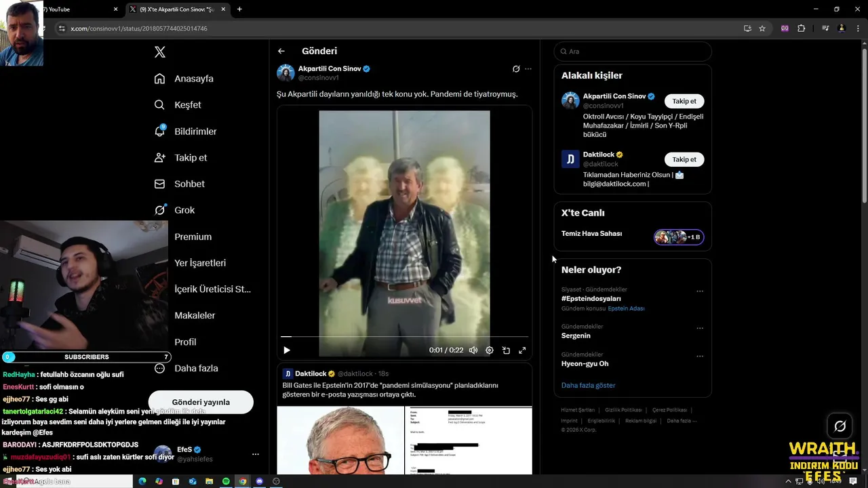The image size is (868, 488).
Task: Seek on the video progress bar
Action: (404, 336)
